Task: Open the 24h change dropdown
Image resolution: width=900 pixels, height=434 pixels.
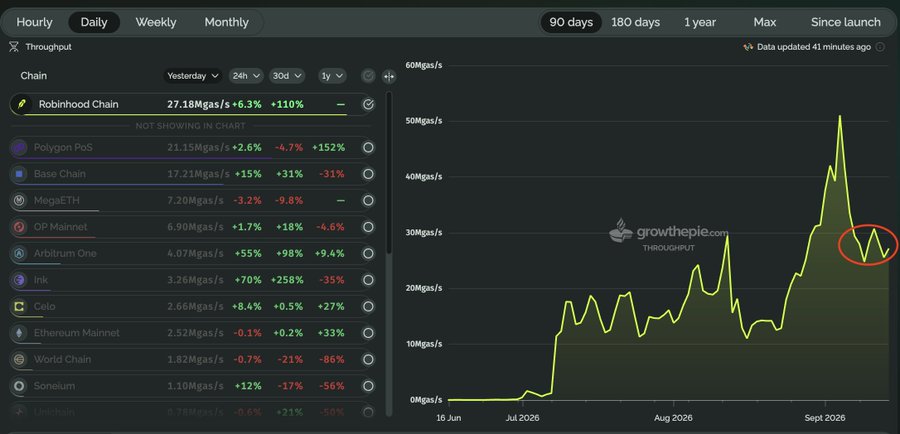Action: point(246,76)
